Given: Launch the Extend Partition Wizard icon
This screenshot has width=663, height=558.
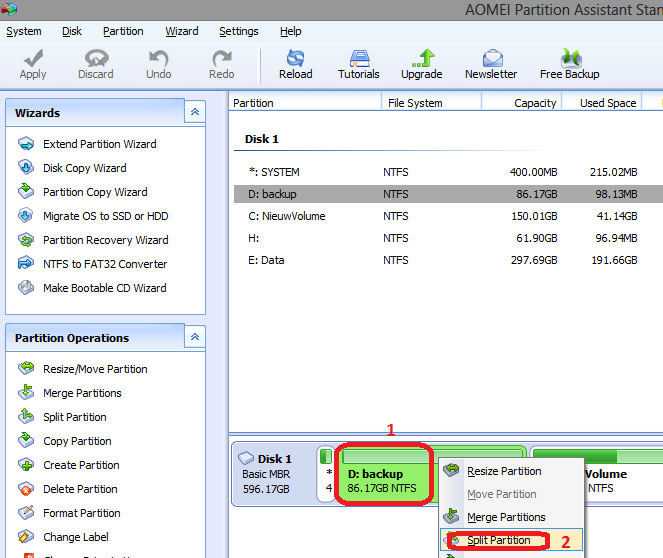Looking at the screenshot, I should click(x=26, y=144).
